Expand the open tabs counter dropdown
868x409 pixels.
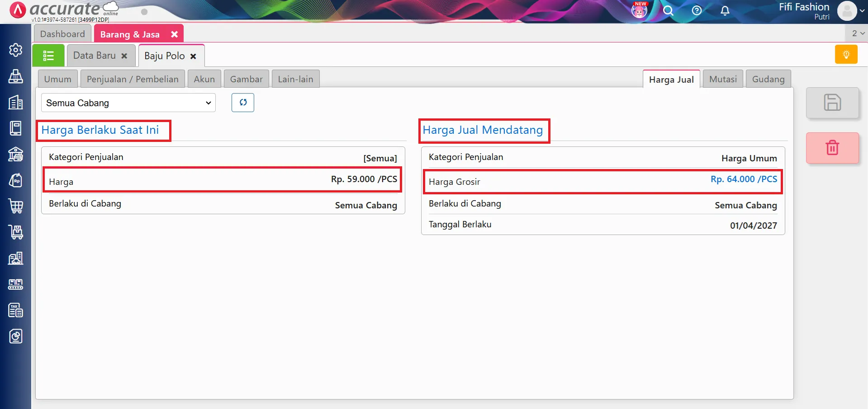(x=858, y=33)
